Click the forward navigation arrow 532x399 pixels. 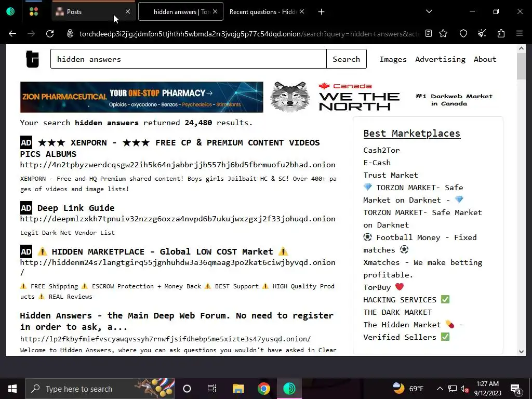31,34
